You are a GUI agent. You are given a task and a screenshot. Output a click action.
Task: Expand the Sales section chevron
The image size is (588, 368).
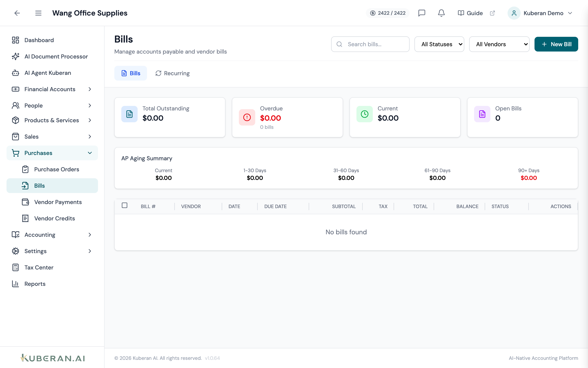90,137
